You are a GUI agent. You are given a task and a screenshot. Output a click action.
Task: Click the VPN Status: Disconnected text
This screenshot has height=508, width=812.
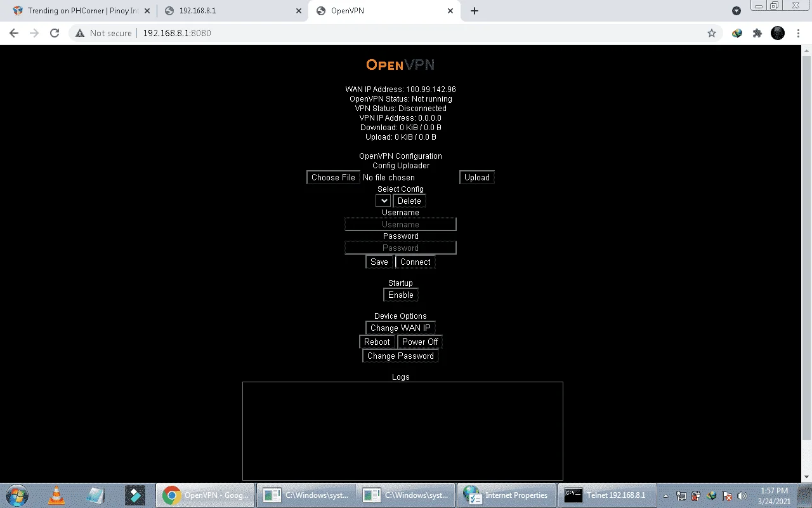400,109
